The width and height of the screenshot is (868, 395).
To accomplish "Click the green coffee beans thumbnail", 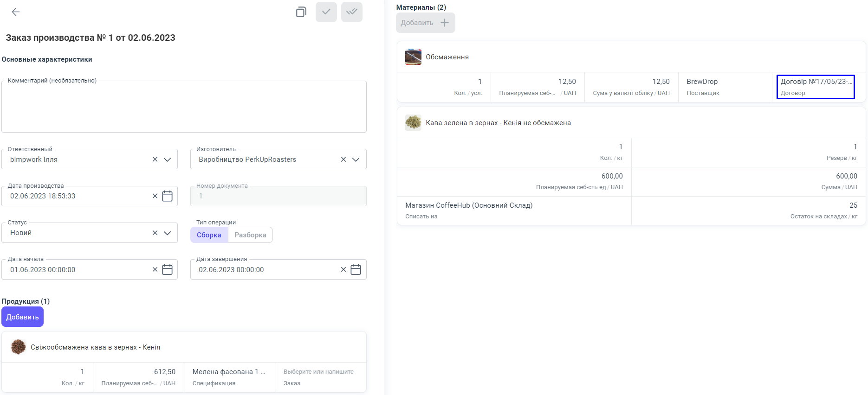I will tap(413, 123).
